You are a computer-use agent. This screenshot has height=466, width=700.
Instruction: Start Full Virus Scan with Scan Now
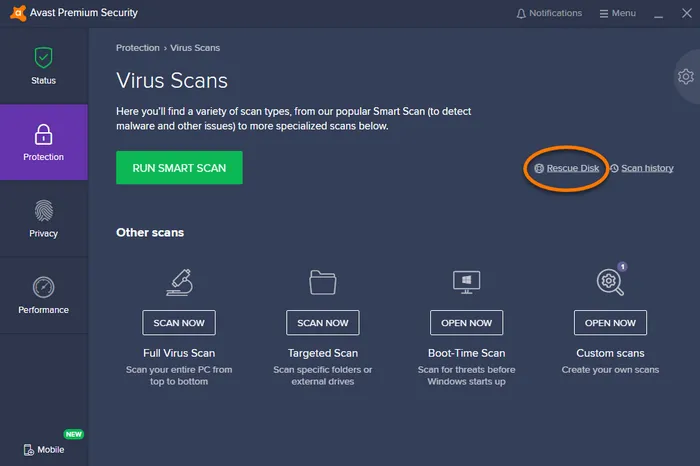point(179,323)
